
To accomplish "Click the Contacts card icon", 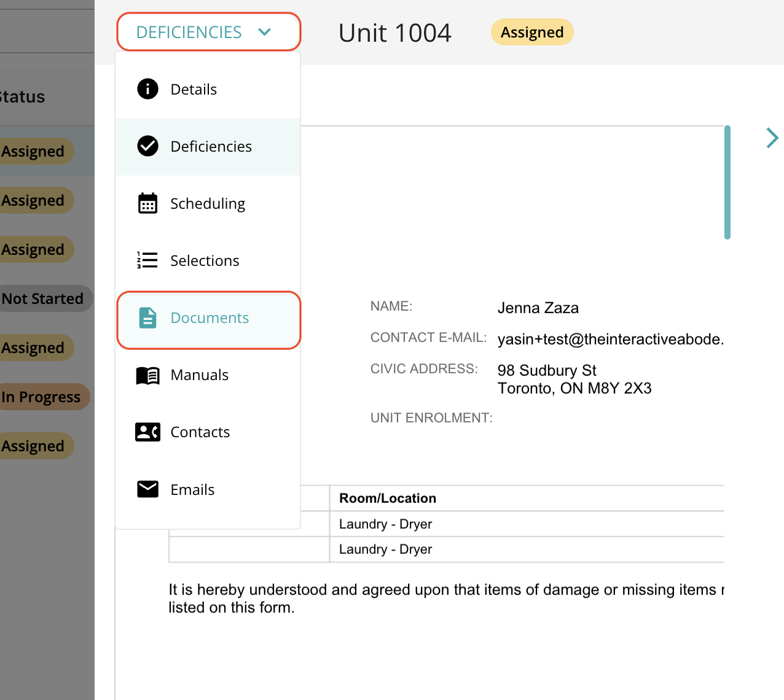I will [x=147, y=432].
